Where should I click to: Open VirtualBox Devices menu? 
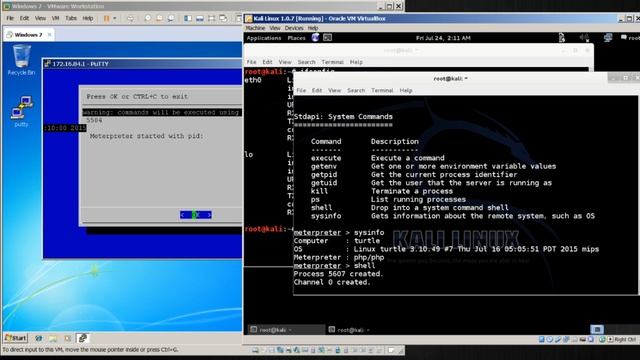pos(294,28)
